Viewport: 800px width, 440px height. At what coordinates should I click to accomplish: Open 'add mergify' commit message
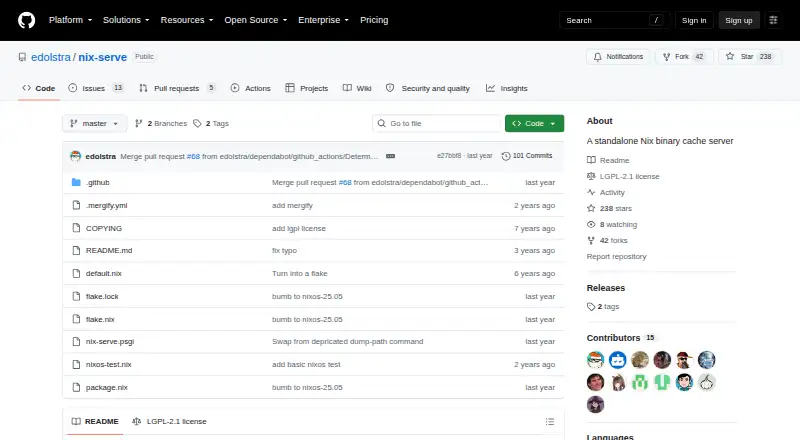point(292,205)
